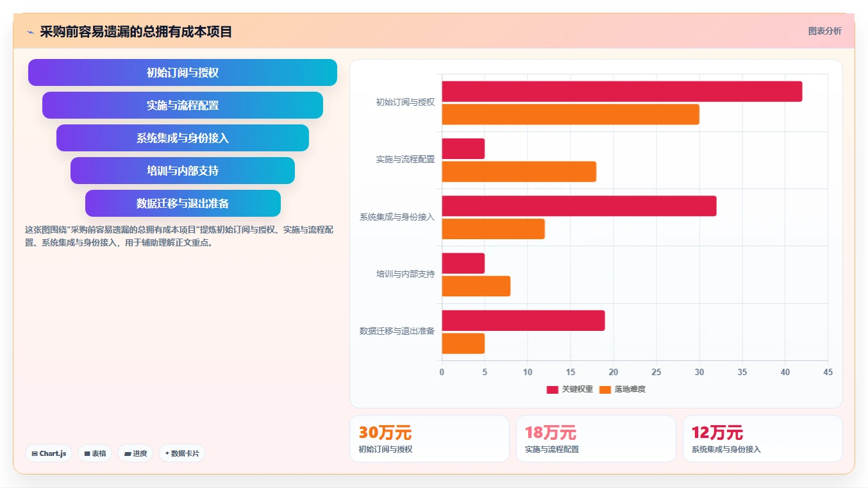Open the 12万元 data card
Screen dimensions: 868x488
point(763,439)
